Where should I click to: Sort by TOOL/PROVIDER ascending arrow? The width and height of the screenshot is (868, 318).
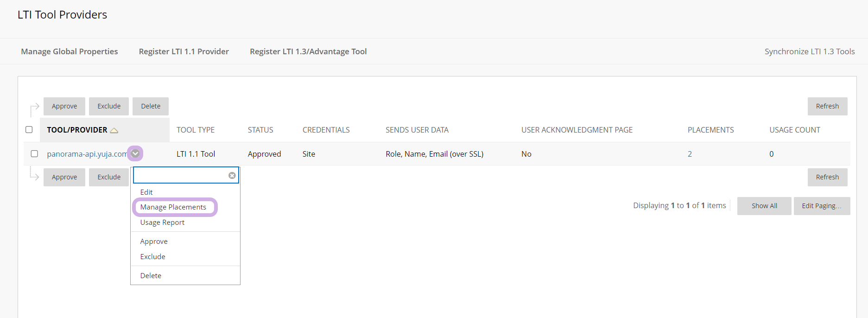[x=114, y=130]
